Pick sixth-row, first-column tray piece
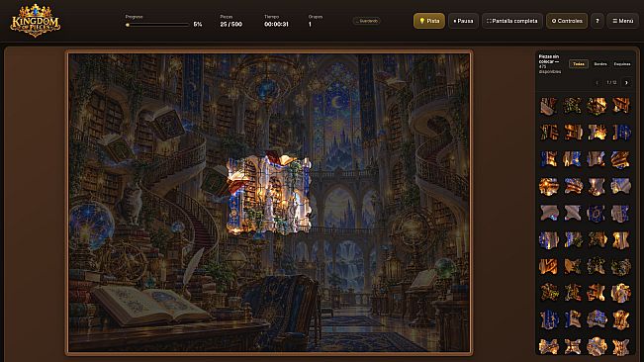 point(549,239)
